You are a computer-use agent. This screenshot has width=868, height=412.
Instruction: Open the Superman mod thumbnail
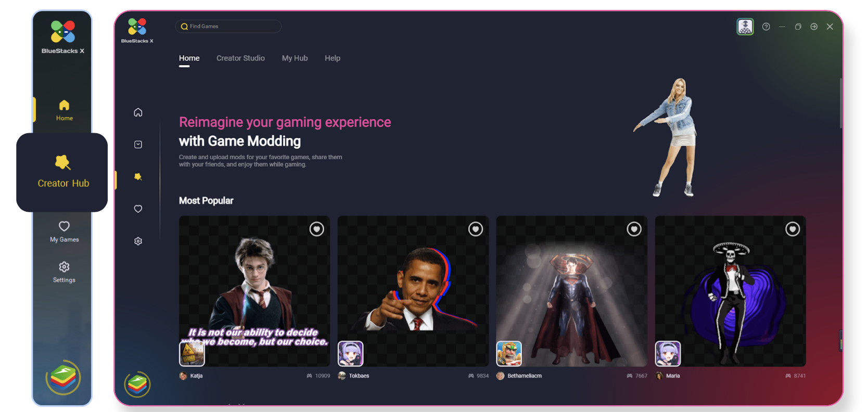[x=571, y=291]
